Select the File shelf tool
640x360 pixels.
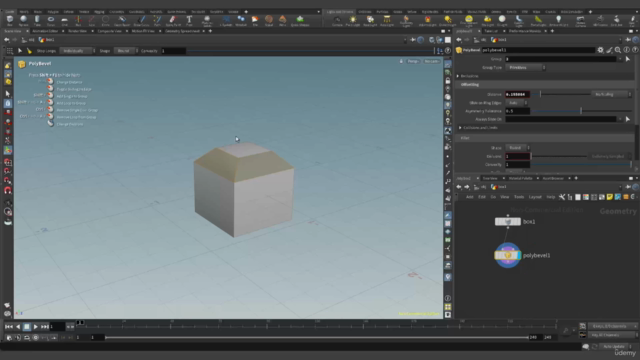click(x=255, y=20)
